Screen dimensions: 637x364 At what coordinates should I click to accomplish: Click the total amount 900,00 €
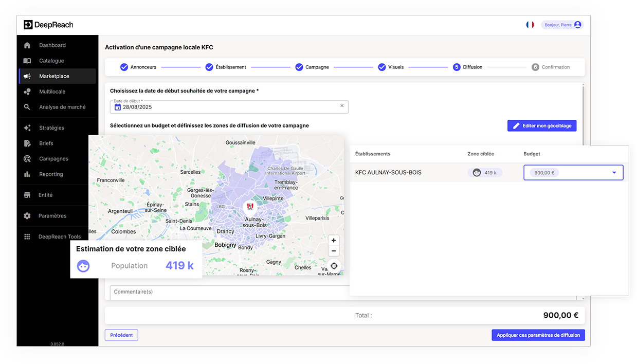point(561,316)
